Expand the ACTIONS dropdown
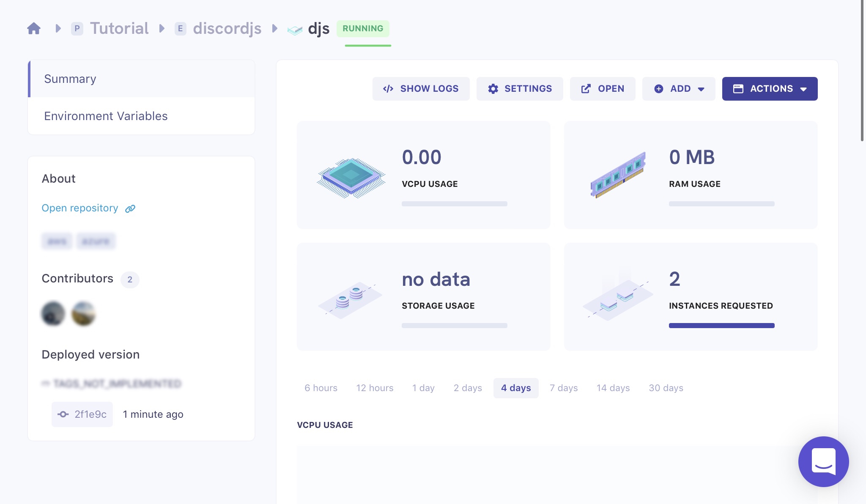This screenshot has width=866, height=504. [770, 89]
